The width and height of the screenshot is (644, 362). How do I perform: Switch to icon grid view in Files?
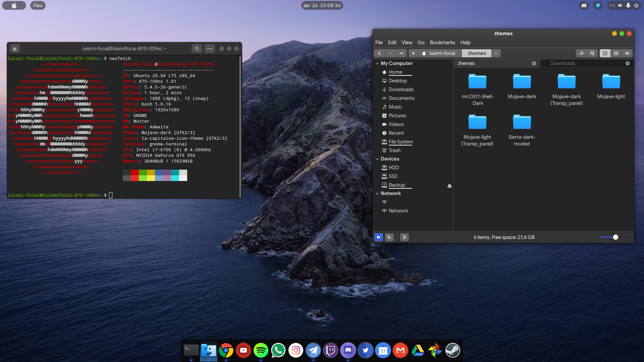pos(605,53)
